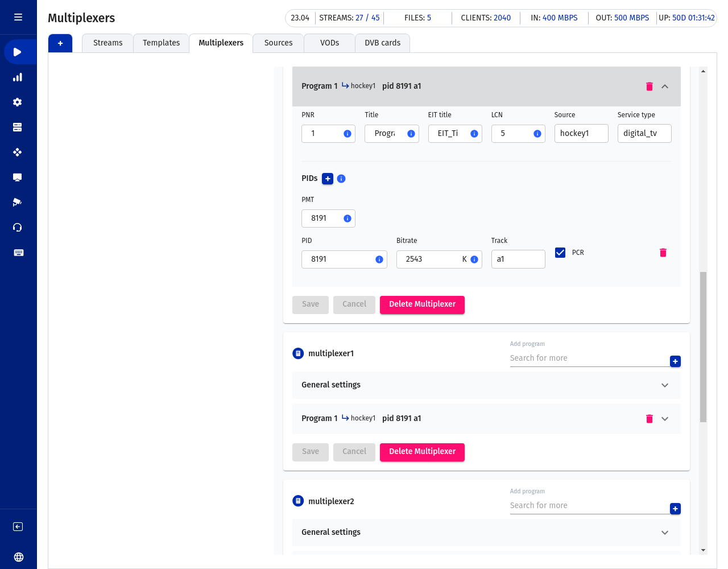Open the DVB cards tab
The image size is (728, 569).
click(x=382, y=43)
